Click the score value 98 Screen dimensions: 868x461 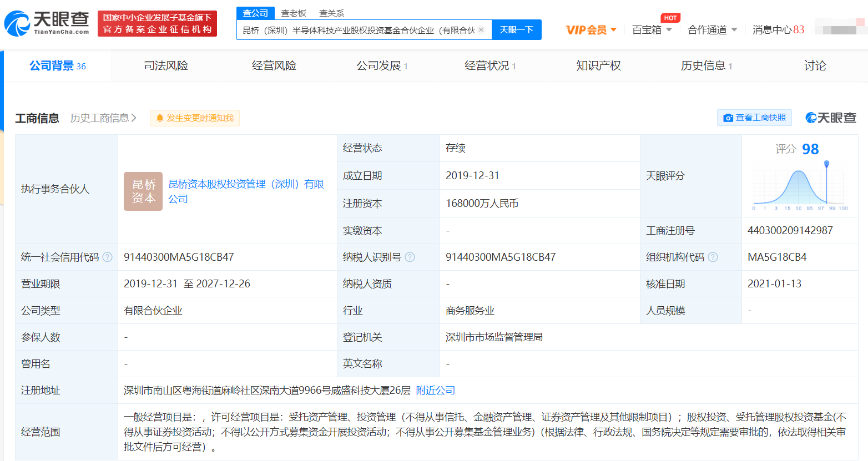click(x=810, y=149)
